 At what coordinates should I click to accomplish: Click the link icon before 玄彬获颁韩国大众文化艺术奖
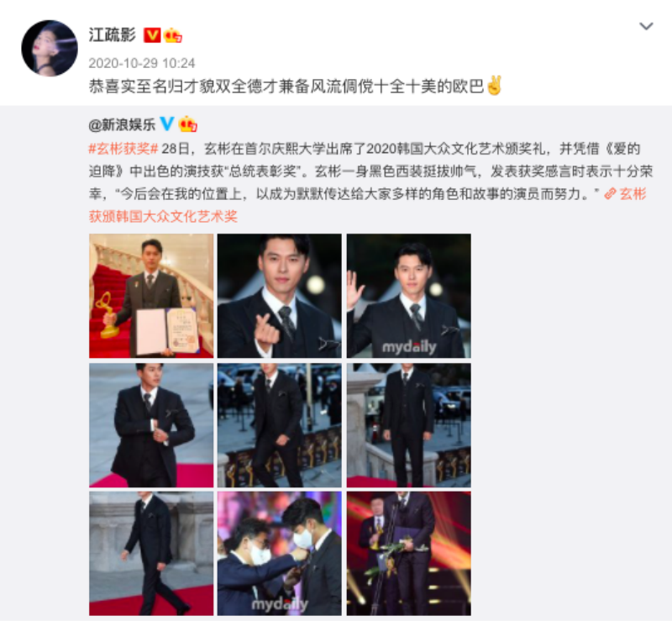pos(610,194)
